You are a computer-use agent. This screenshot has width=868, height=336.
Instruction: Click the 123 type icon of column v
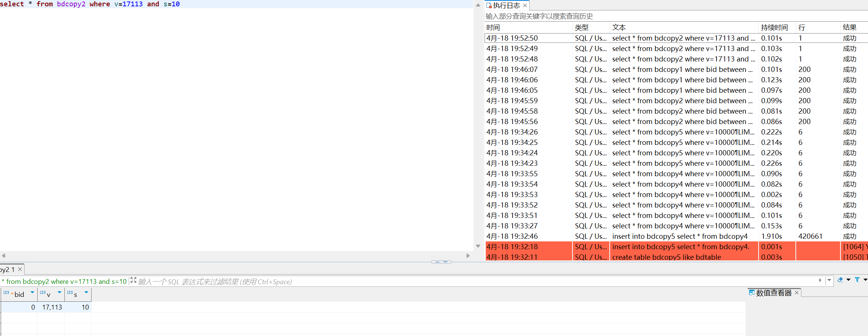42,293
